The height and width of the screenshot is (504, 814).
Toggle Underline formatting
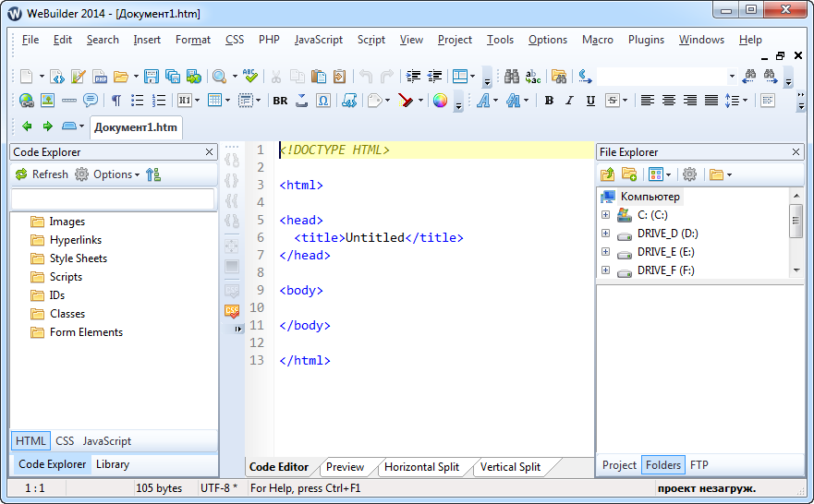tap(590, 100)
